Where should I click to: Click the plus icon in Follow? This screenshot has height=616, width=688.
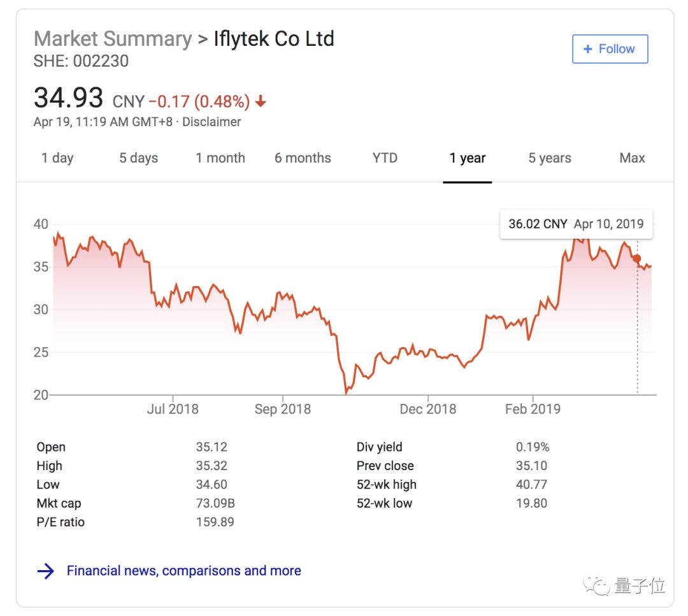[587, 49]
